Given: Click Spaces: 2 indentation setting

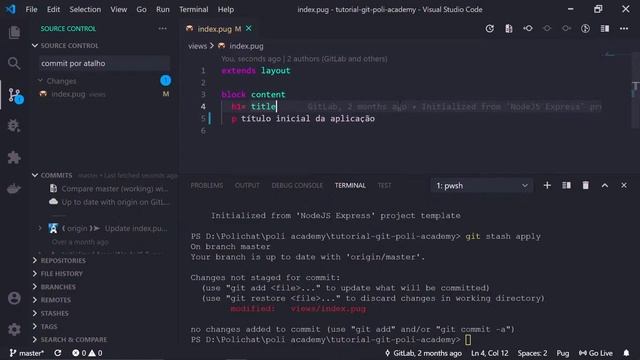Looking at the screenshot, I should [x=532, y=353].
